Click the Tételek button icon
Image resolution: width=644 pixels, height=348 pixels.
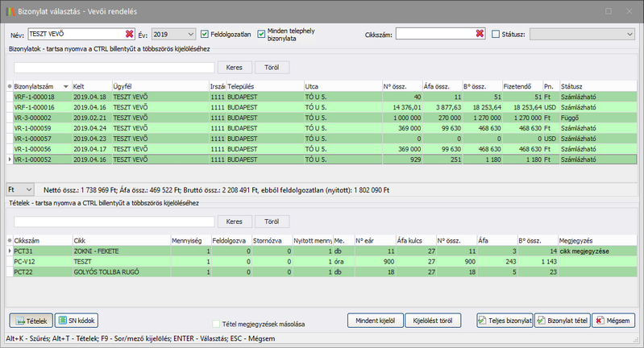[x=20, y=321]
